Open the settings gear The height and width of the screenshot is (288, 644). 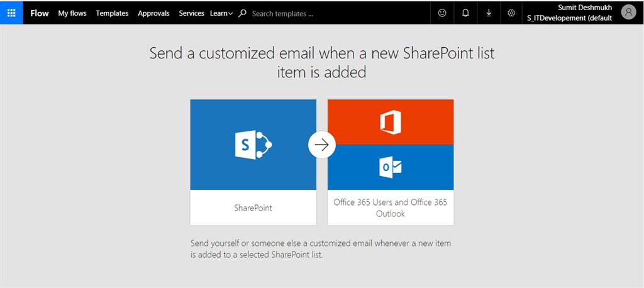click(x=511, y=13)
